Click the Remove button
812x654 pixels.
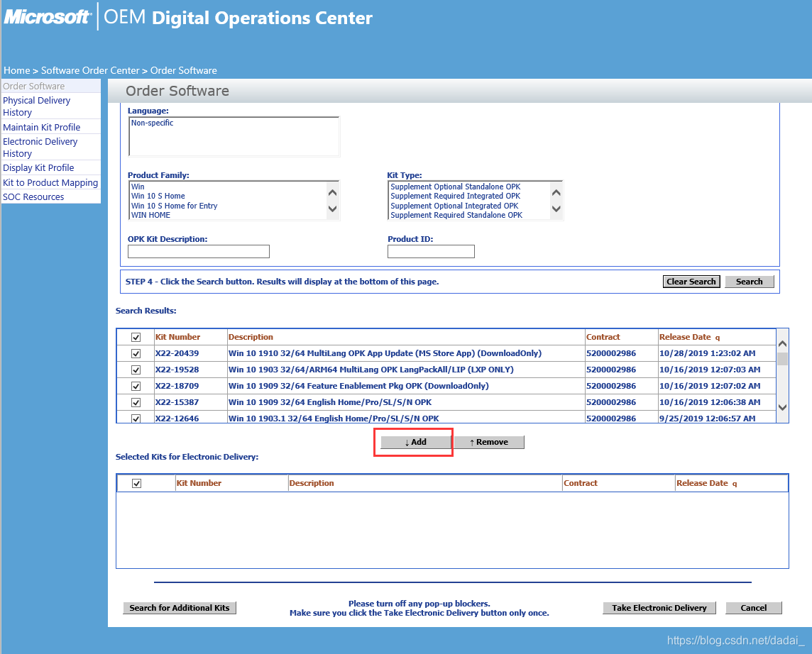coord(489,442)
